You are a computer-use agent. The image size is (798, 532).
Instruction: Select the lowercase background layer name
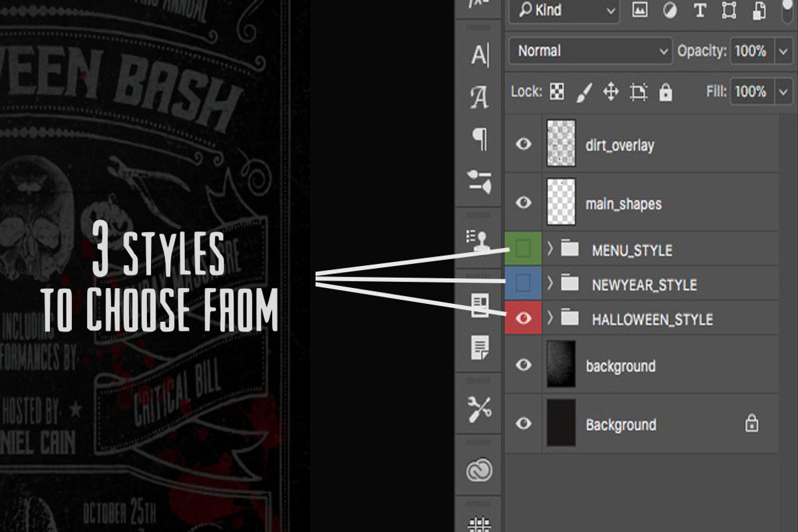pos(620,366)
